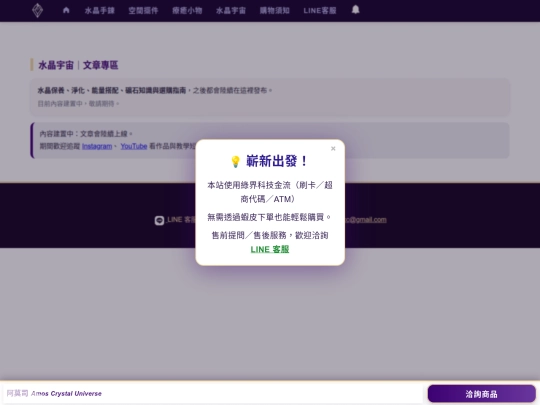Click the gmail address link in footer
Image resolution: width=540 pixels, height=405 pixels.
tap(366, 220)
